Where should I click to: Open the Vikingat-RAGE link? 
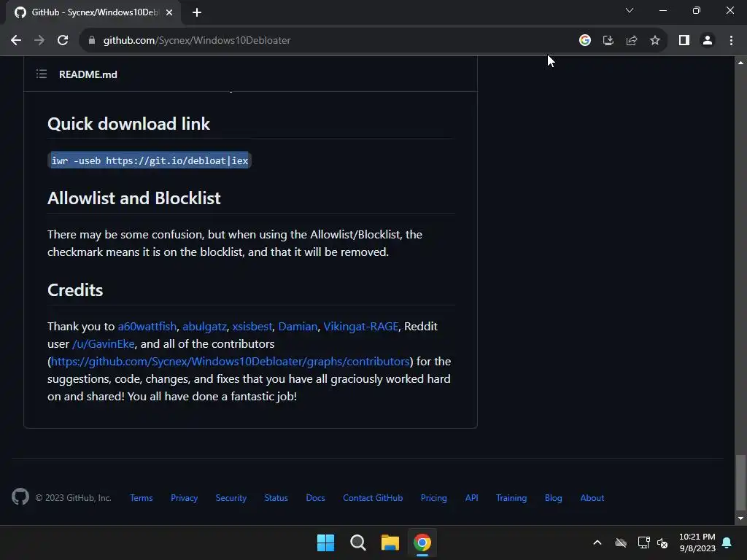coord(360,326)
